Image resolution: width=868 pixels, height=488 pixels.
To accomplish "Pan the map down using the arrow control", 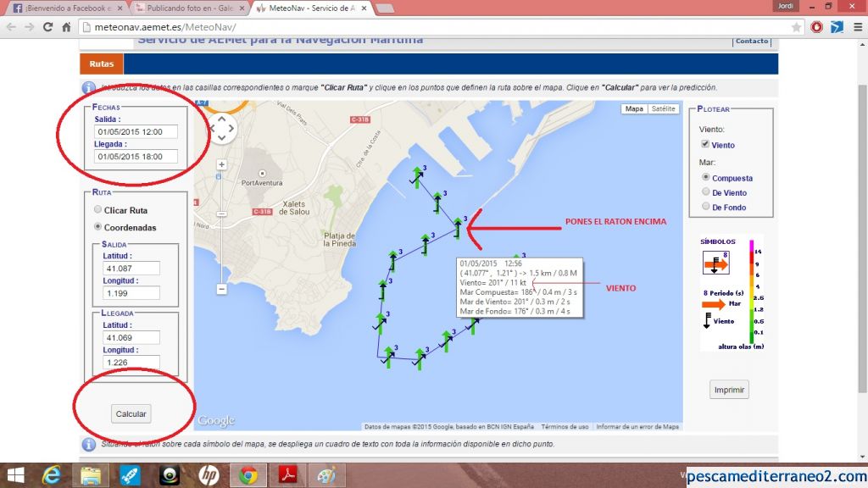I will [221, 138].
